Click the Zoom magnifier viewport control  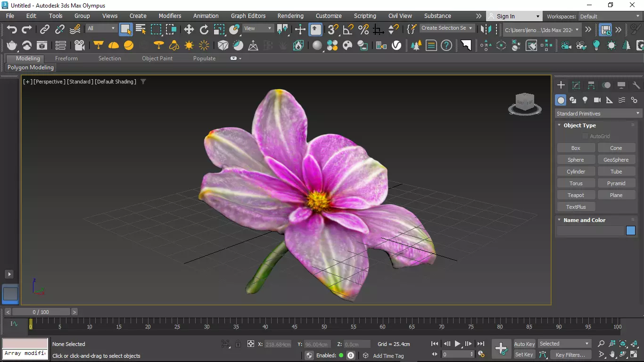601,344
